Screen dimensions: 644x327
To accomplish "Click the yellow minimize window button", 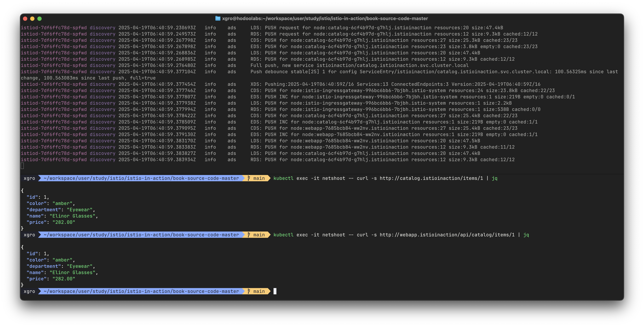I will click(x=32, y=18).
